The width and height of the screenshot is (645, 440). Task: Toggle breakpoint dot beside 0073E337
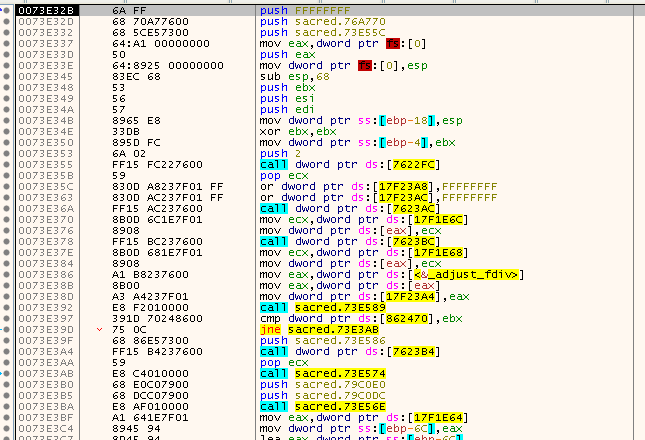coord(6,43)
